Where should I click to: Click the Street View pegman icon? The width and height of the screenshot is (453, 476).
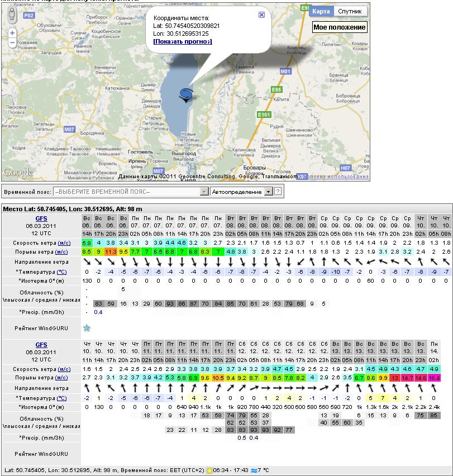pyautogui.click(x=12, y=15)
